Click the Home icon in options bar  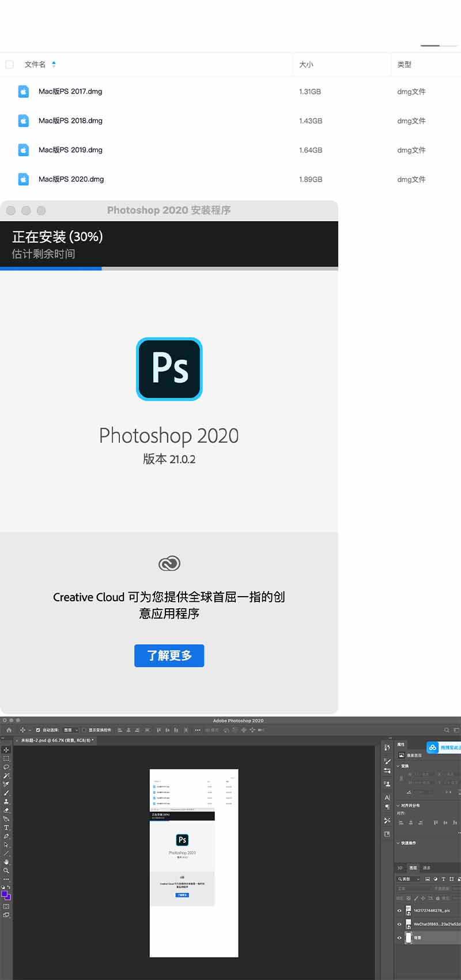pyautogui.click(x=9, y=730)
